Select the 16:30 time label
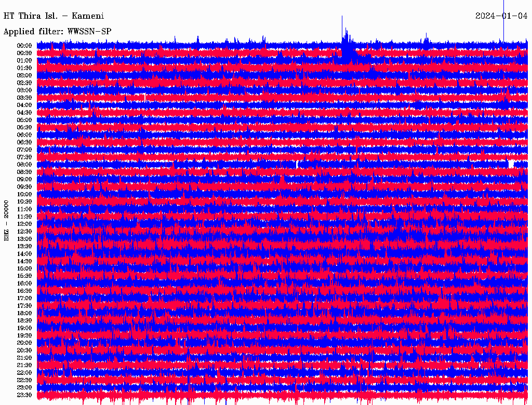The image size is (532, 405). 24,291
